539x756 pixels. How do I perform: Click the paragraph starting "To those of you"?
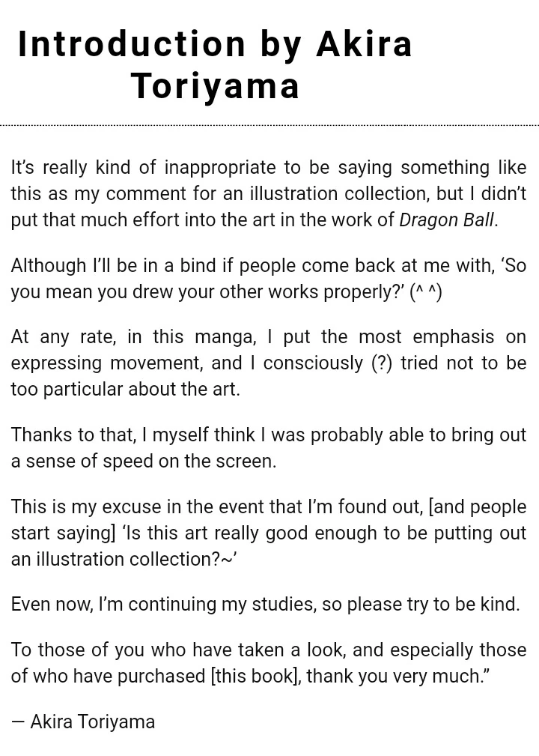(x=268, y=663)
